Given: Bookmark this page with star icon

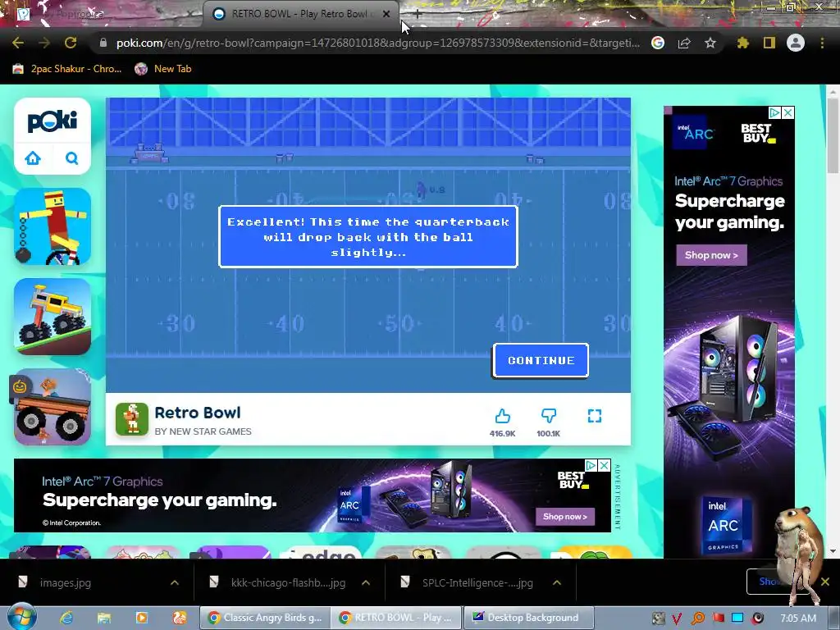Looking at the screenshot, I should (x=710, y=43).
